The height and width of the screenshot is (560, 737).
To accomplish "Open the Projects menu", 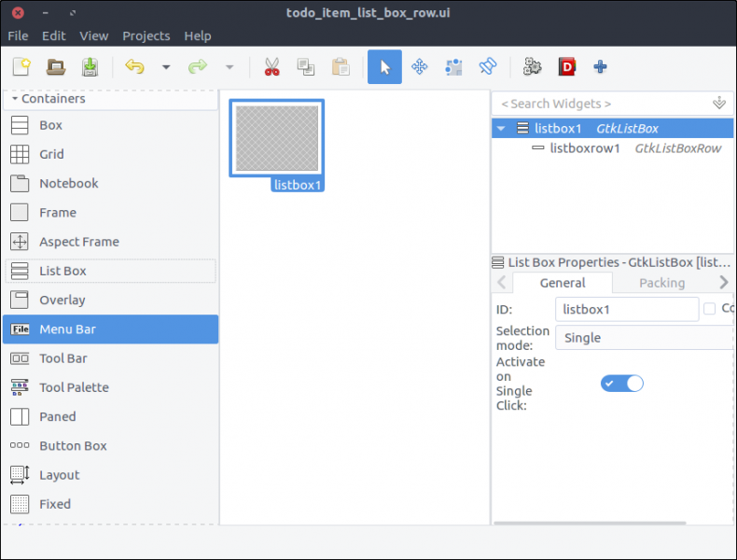I will 146,35.
